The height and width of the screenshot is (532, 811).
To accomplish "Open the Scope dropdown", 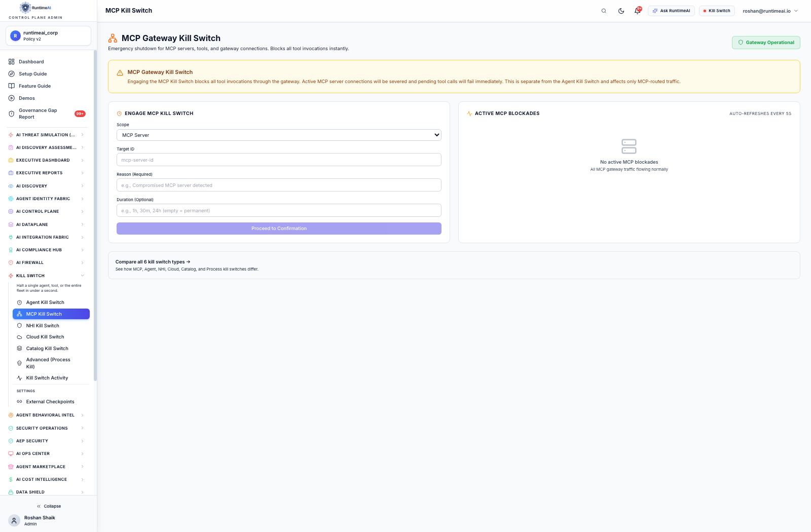I will click(279, 135).
